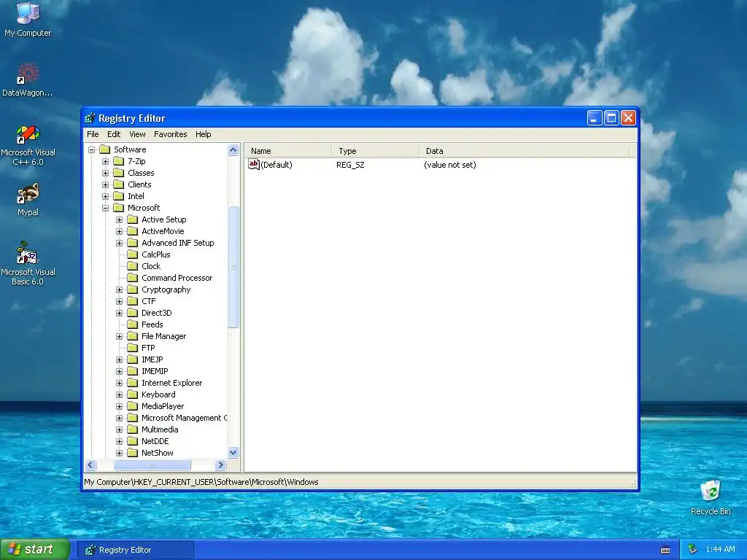Click the Classes key folder icon
The height and width of the screenshot is (560, 747).
[x=119, y=173]
